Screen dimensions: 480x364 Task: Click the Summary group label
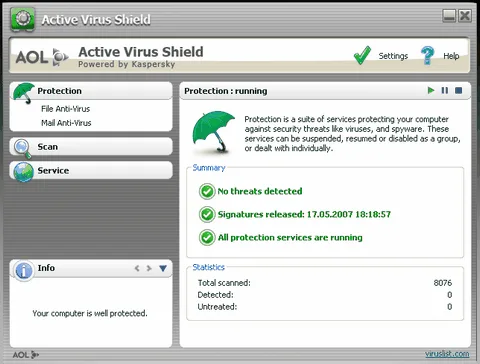(209, 168)
